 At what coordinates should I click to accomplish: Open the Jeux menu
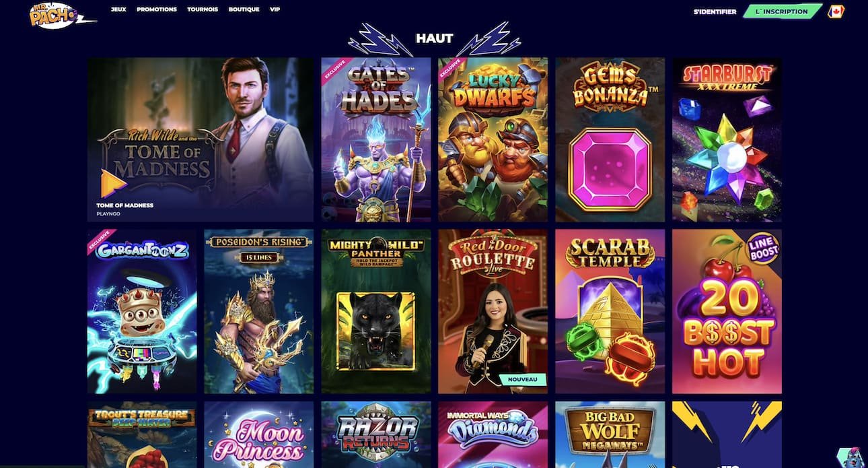click(118, 9)
